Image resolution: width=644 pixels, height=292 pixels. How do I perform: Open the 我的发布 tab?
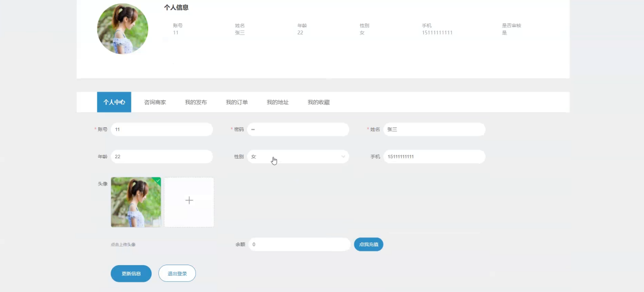[x=196, y=101]
